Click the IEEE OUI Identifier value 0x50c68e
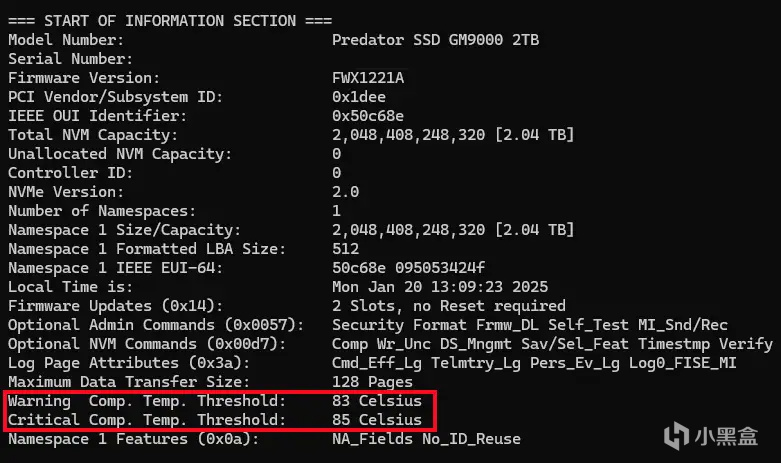The width and height of the screenshot is (781, 463). [x=369, y=116]
